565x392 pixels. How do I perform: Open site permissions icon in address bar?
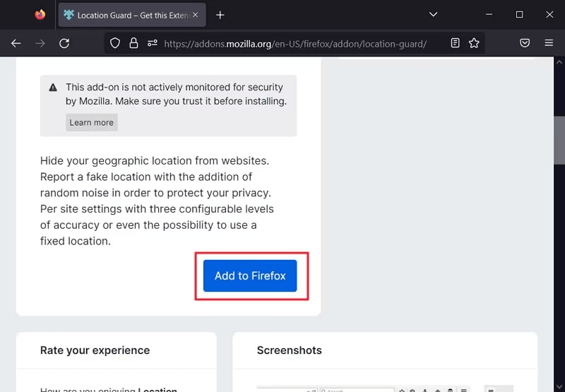[x=152, y=43]
